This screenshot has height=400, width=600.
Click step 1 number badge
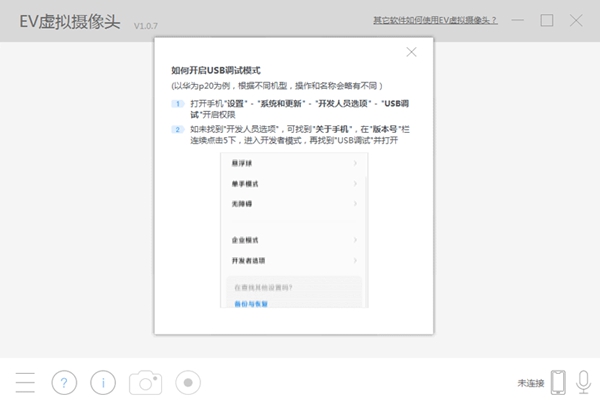177,103
